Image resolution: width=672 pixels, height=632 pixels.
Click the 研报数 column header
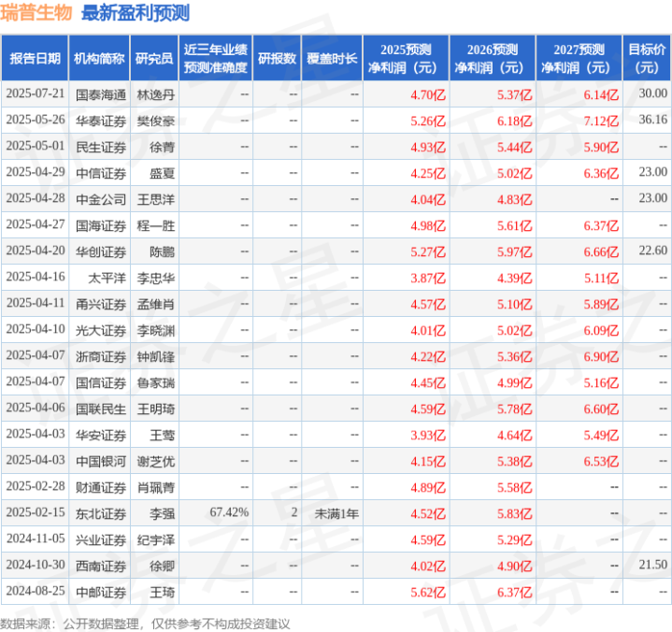coord(277,58)
